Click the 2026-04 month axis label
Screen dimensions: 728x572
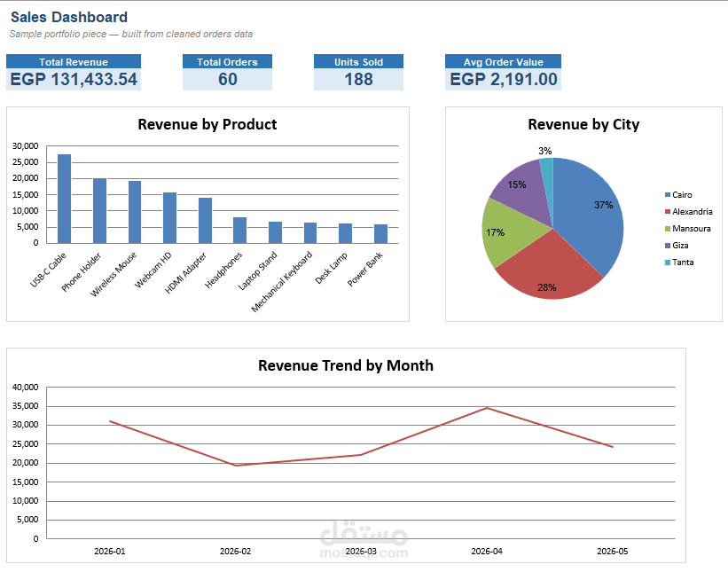[x=487, y=551]
